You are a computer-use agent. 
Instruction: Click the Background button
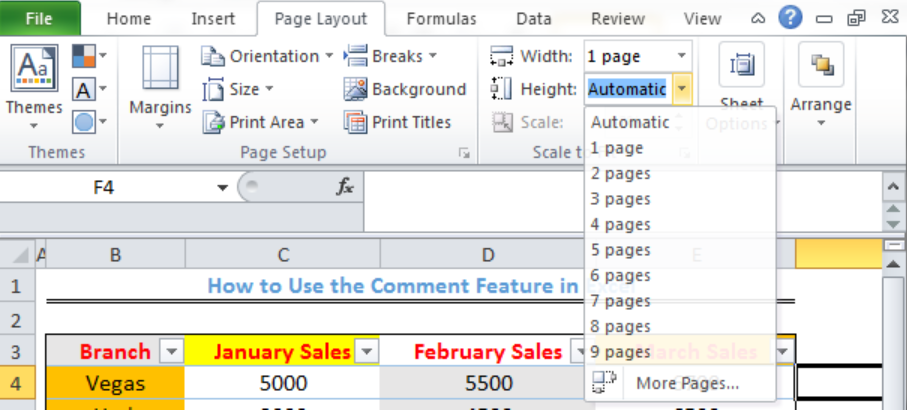coord(405,89)
